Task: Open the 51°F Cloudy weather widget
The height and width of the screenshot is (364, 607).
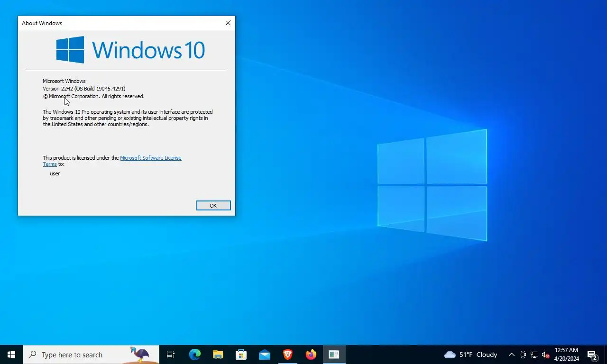Action: tap(471, 355)
